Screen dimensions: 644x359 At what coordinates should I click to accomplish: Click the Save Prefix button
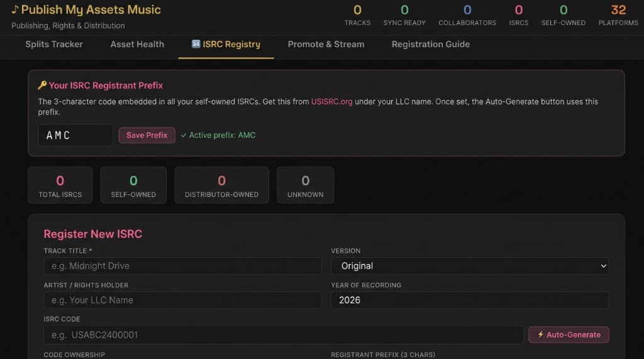click(x=147, y=135)
